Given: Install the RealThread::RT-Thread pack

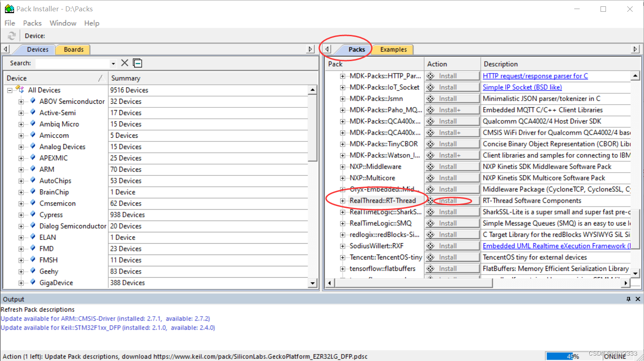Looking at the screenshot, I should (452, 201).
